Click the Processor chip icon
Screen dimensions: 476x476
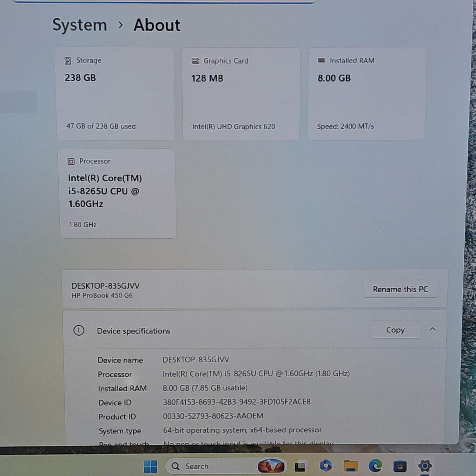pyautogui.click(x=71, y=162)
